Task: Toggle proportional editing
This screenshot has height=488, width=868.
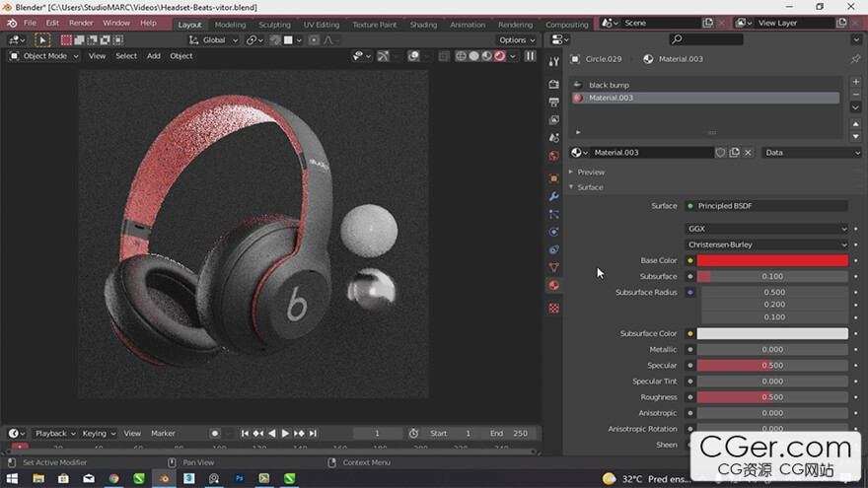Action: pos(314,39)
